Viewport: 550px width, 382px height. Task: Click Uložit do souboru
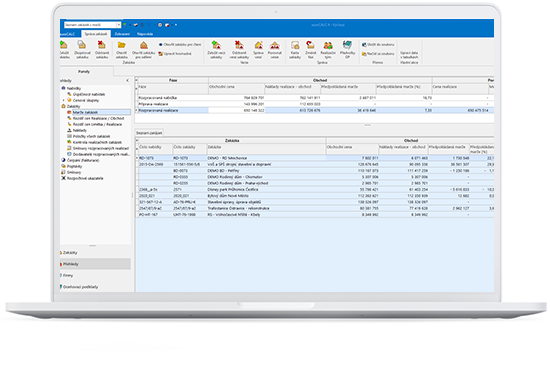click(378, 45)
